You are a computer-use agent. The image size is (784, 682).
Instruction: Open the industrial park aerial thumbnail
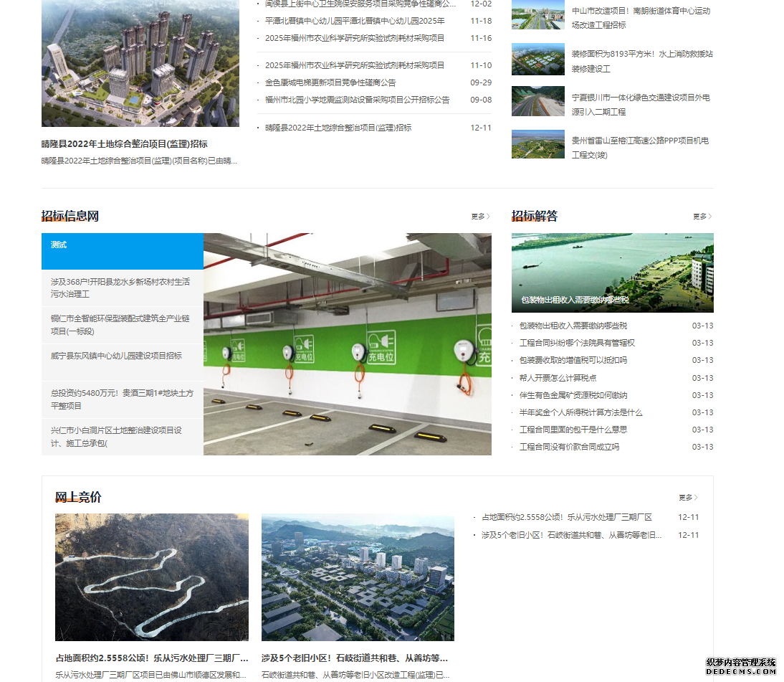click(358, 577)
